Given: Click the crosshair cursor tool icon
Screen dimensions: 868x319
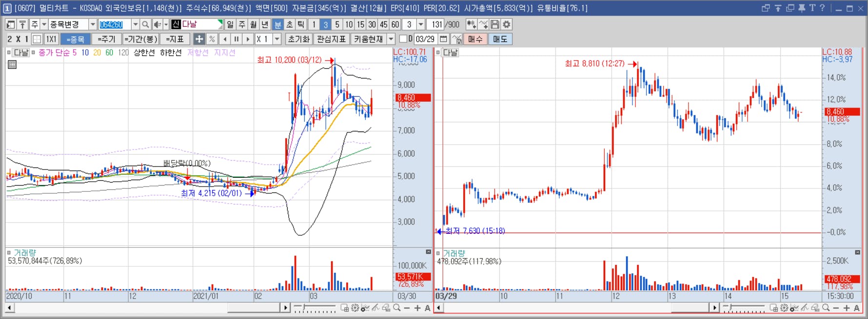Looking at the screenshot, I should [199, 39].
